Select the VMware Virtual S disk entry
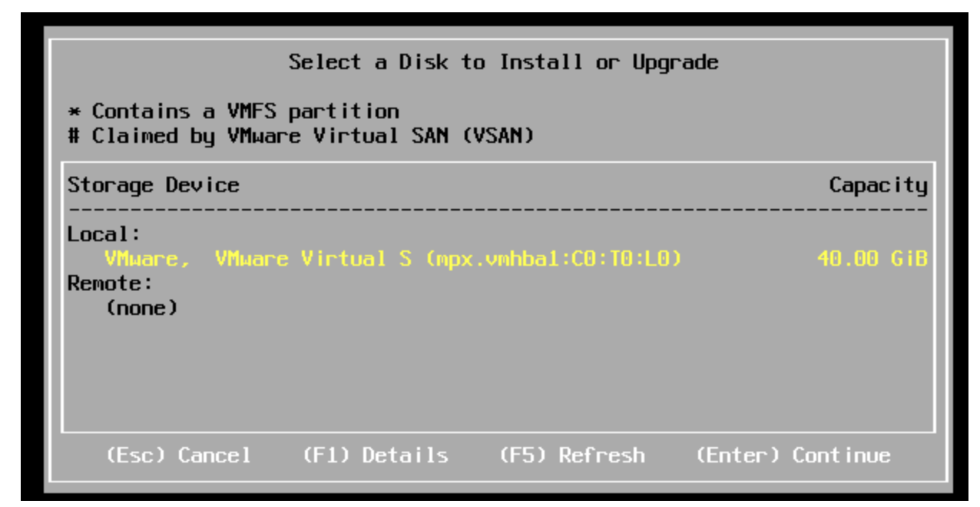Image resolution: width=980 pixels, height=507 pixels. pos(498,259)
